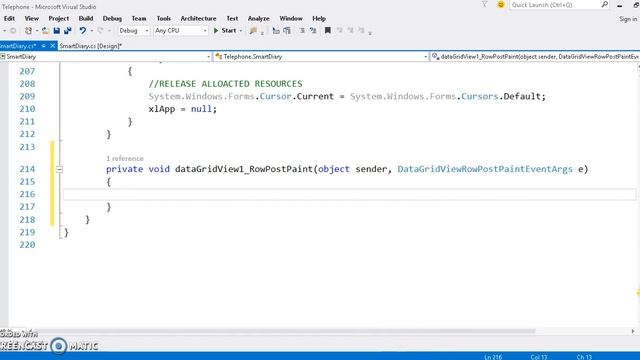Screen dimensions: 640x360
Task: Click the Next bookmark icon
Action: (x=350, y=31)
